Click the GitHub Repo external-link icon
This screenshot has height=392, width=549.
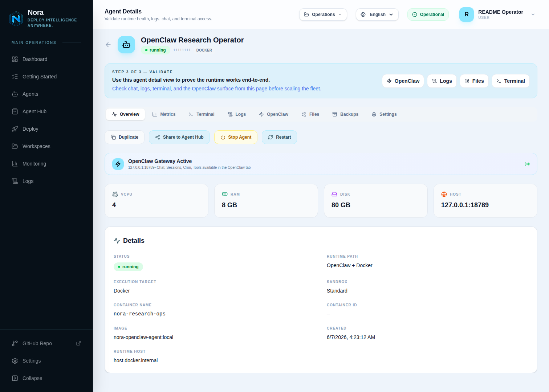point(78,343)
